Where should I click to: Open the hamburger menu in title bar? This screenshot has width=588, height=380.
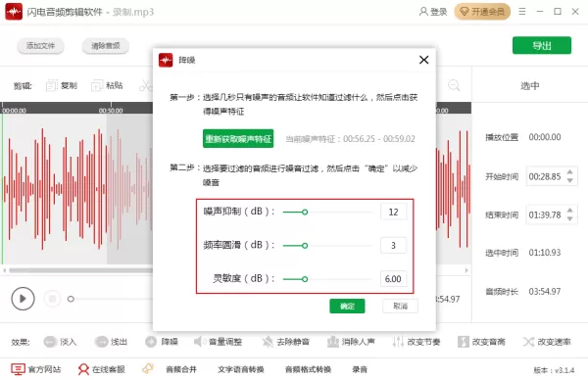[522, 12]
